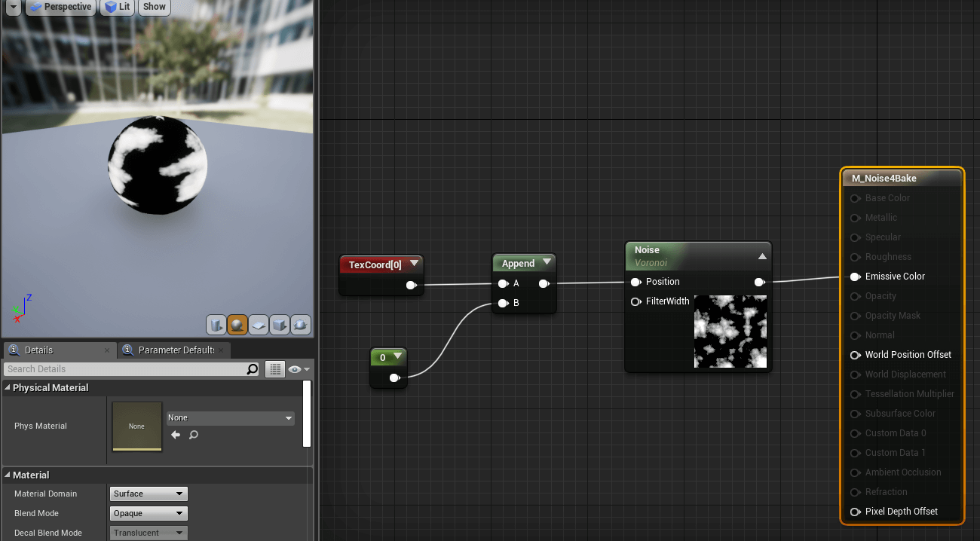The image size is (980, 541).
Task: Click the Refraction input pin
Action: tap(856, 492)
